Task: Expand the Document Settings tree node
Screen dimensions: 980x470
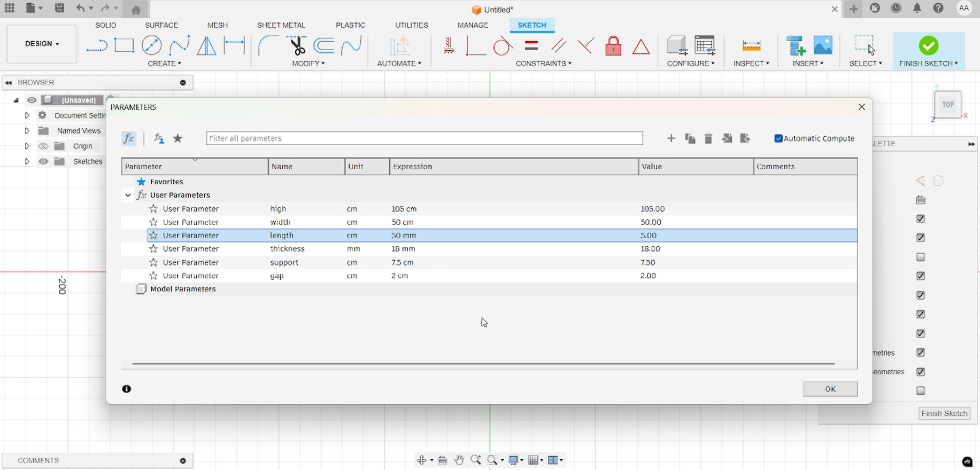Action: coord(27,115)
